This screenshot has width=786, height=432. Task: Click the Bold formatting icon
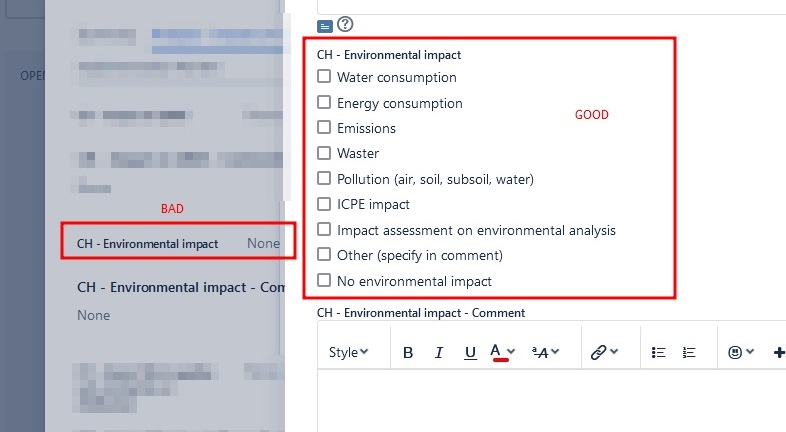pos(408,353)
